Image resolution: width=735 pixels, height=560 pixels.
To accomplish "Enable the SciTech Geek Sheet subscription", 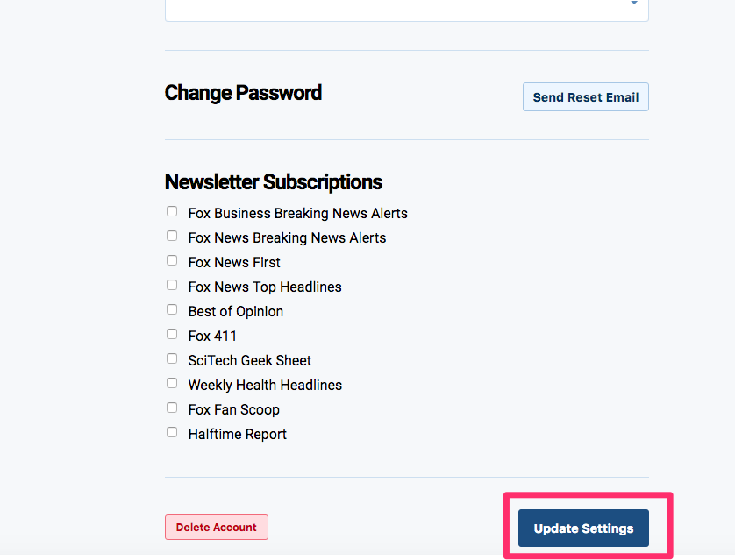I will point(172,358).
